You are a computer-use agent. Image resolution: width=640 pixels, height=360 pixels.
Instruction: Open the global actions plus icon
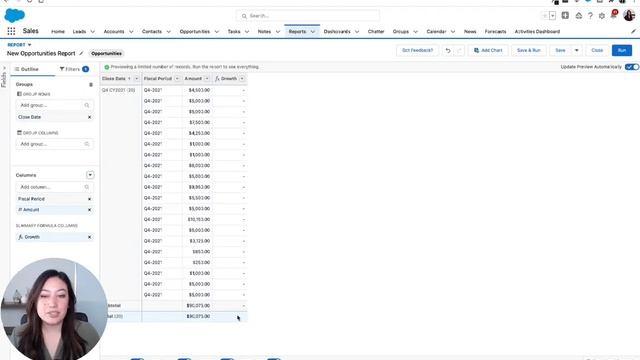coord(565,16)
